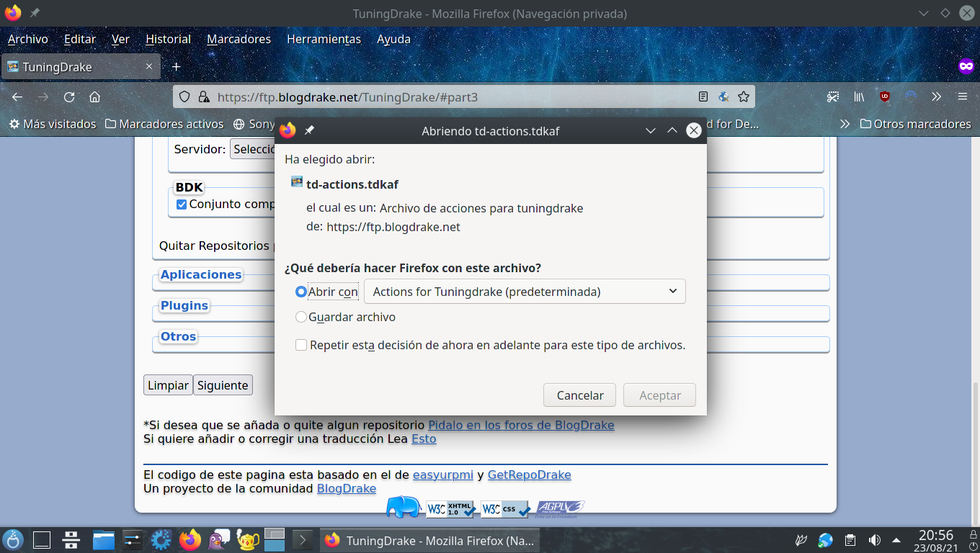Open the W3C XHTML 1.0 validation badge
The width and height of the screenshot is (980, 553).
tap(450, 508)
